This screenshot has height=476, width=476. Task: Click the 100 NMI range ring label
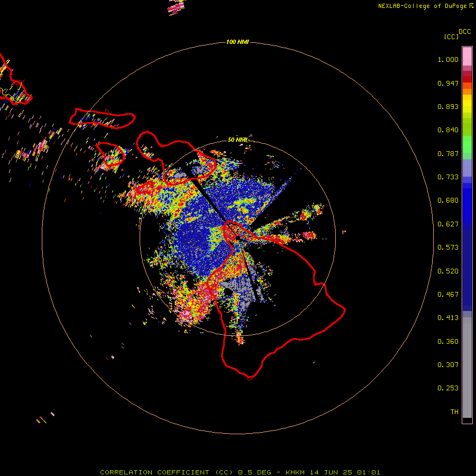(x=237, y=42)
